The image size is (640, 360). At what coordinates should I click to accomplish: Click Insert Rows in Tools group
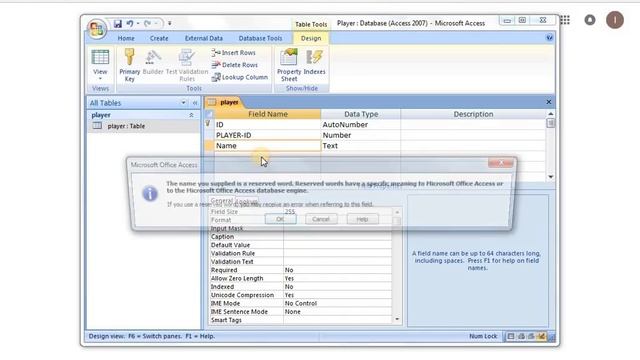tap(233, 53)
